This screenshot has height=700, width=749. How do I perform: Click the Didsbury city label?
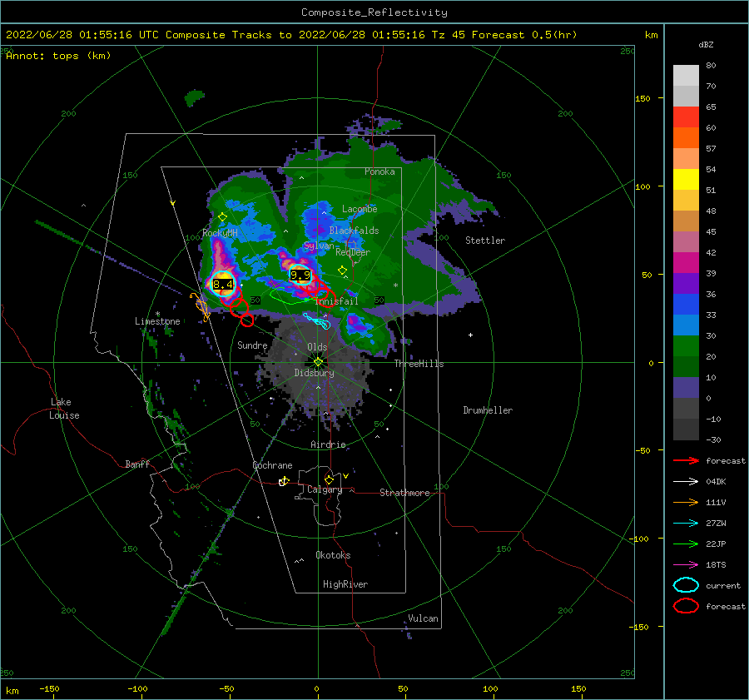click(x=314, y=373)
